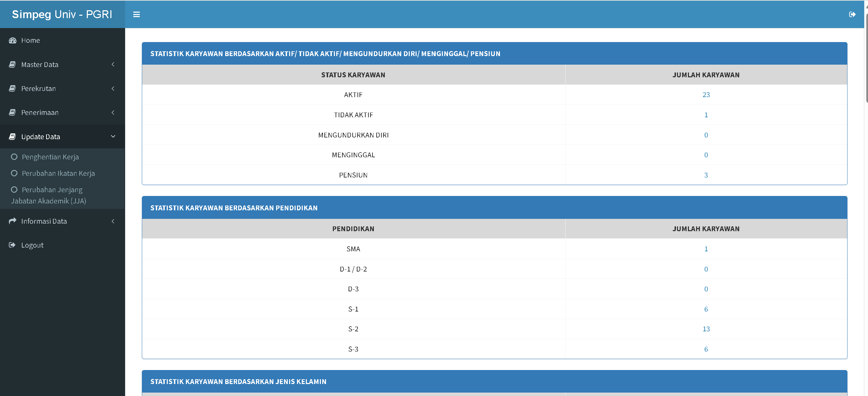
Task: Open the S-2 employee count link 13
Action: pyautogui.click(x=706, y=329)
